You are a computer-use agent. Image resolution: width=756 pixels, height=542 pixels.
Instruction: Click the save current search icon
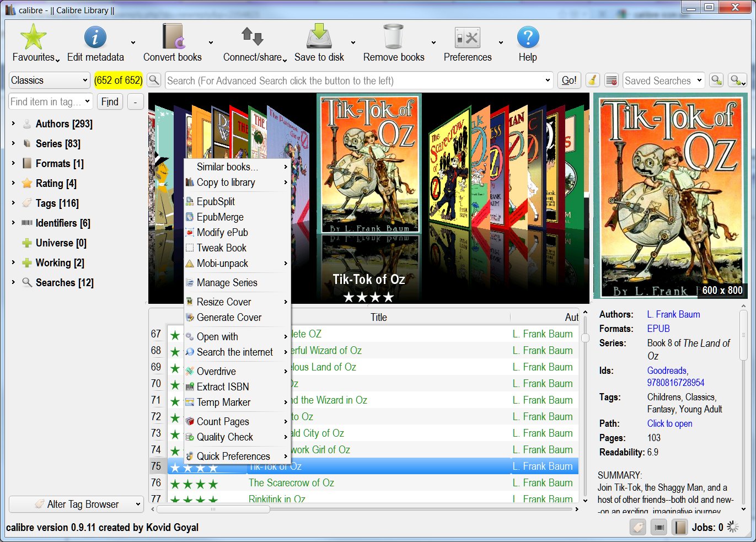[716, 81]
